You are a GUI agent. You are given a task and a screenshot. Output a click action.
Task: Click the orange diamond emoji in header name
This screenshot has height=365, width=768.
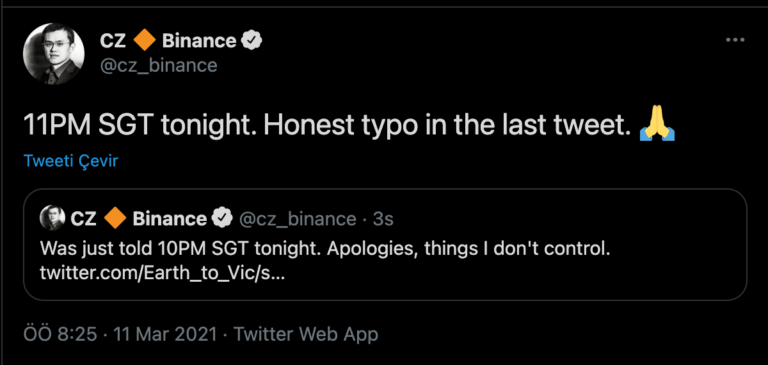pos(144,41)
